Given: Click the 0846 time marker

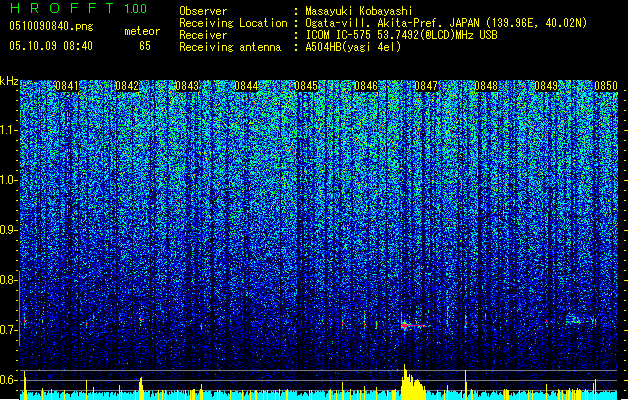Looking at the screenshot, I should [366, 86].
